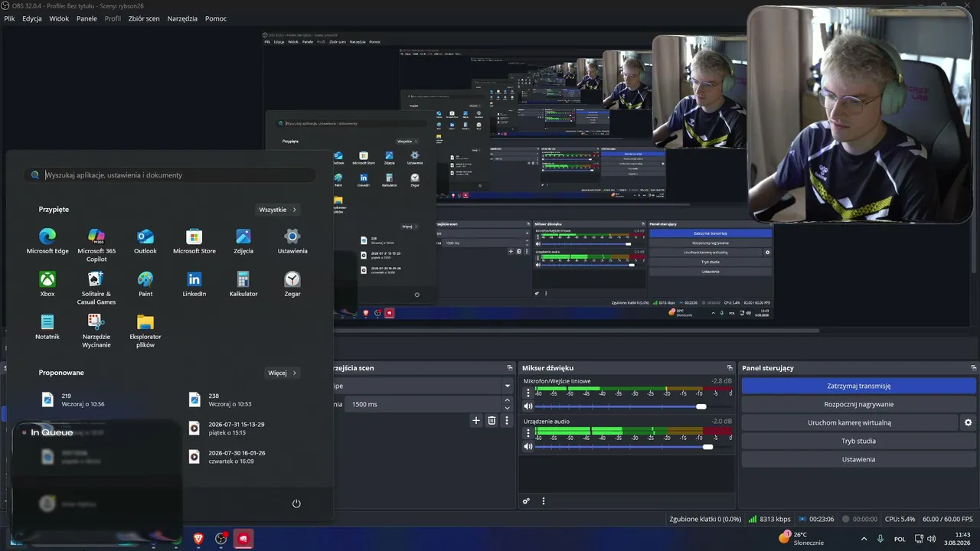980x551 pixels.
Task: Open Eksplorator plików
Action: click(x=145, y=331)
